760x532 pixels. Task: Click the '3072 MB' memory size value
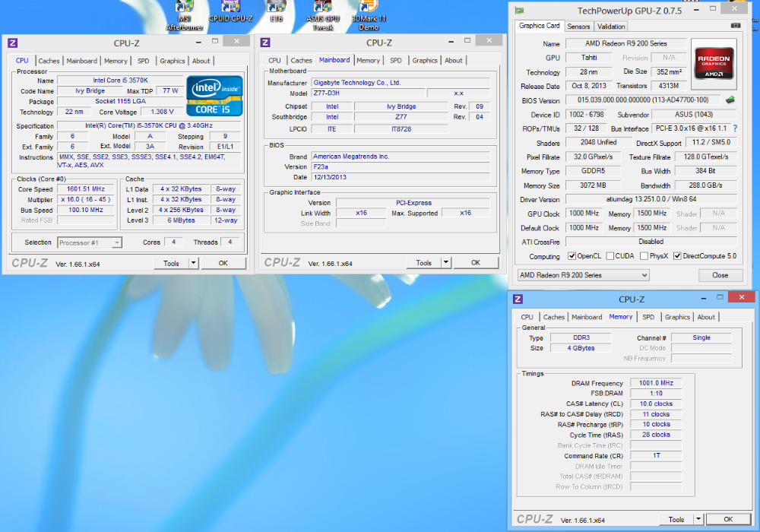coord(593,185)
